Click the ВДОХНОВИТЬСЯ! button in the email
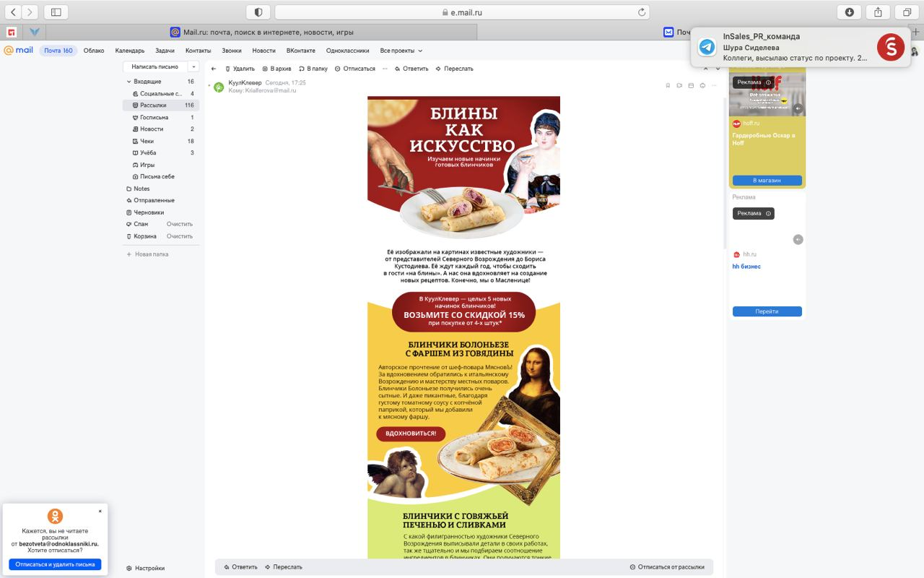This screenshot has height=578, width=924. click(410, 433)
